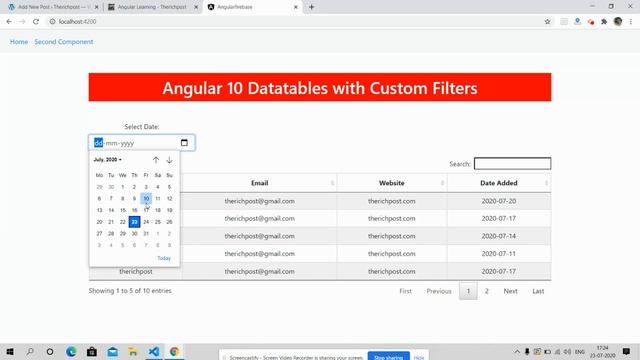640x360 pixels.
Task: Focus the Search text box
Action: pos(512,164)
